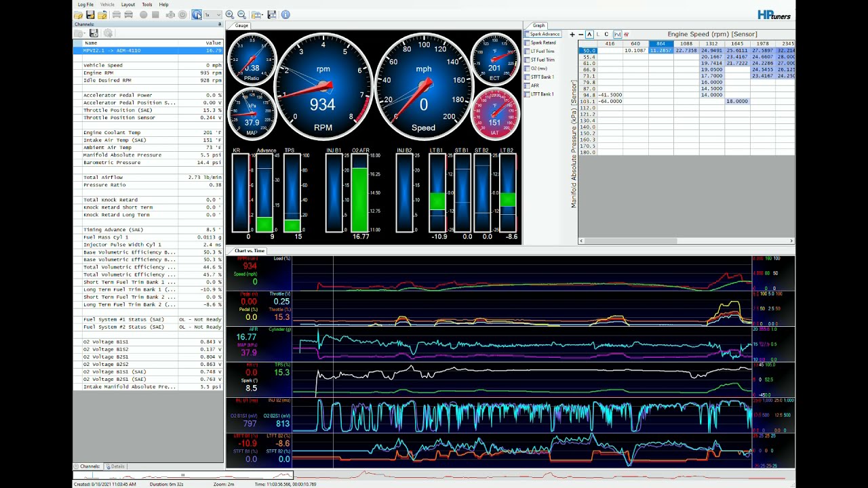
Task: Click the plus icon above the graph table
Action: 572,35
